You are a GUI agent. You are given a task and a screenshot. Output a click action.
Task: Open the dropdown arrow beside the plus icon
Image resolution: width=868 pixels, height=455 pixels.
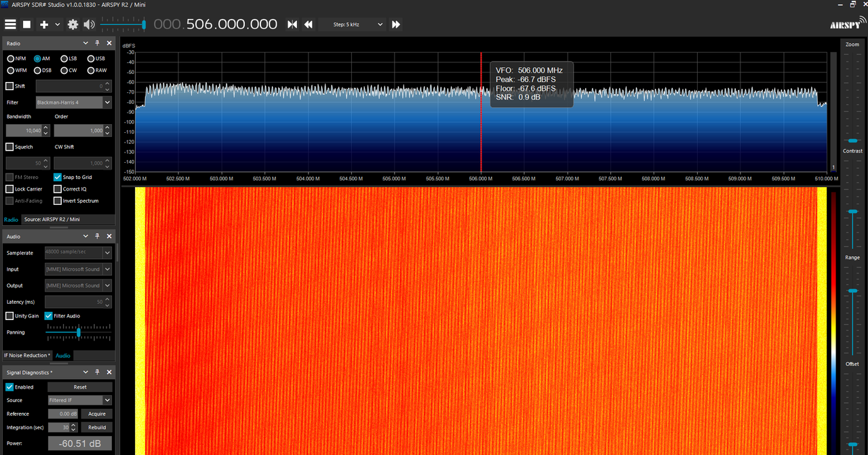tap(58, 24)
